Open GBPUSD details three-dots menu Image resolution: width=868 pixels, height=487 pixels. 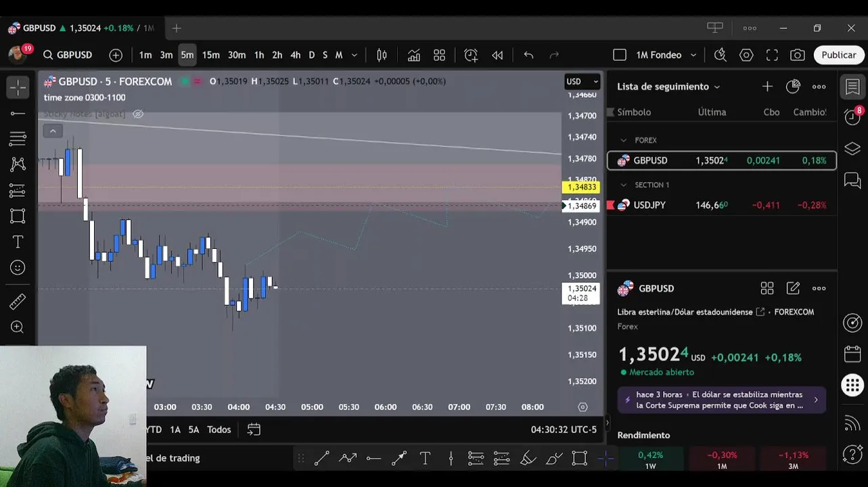[819, 288]
